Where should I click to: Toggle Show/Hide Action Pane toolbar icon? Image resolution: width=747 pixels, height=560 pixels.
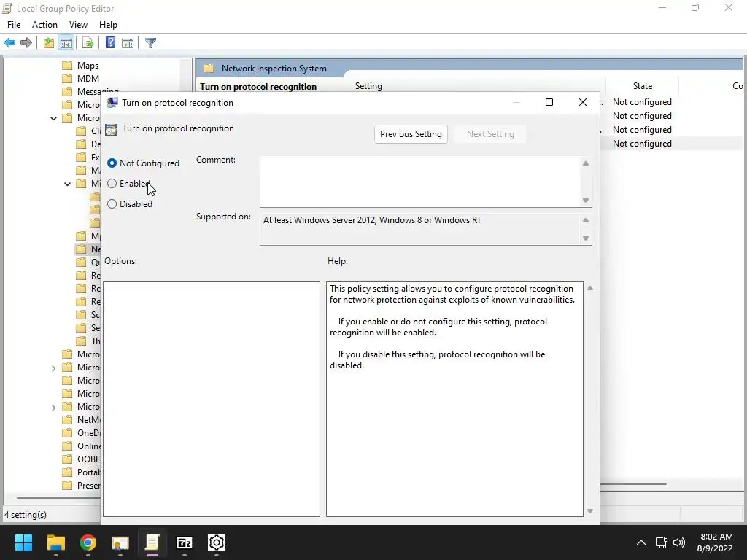pos(128,43)
